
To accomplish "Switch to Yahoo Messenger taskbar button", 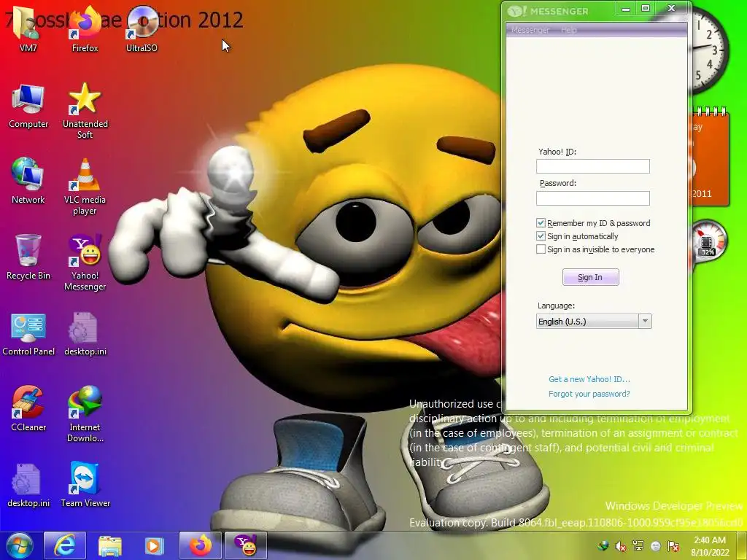I will (x=246, y=545).
